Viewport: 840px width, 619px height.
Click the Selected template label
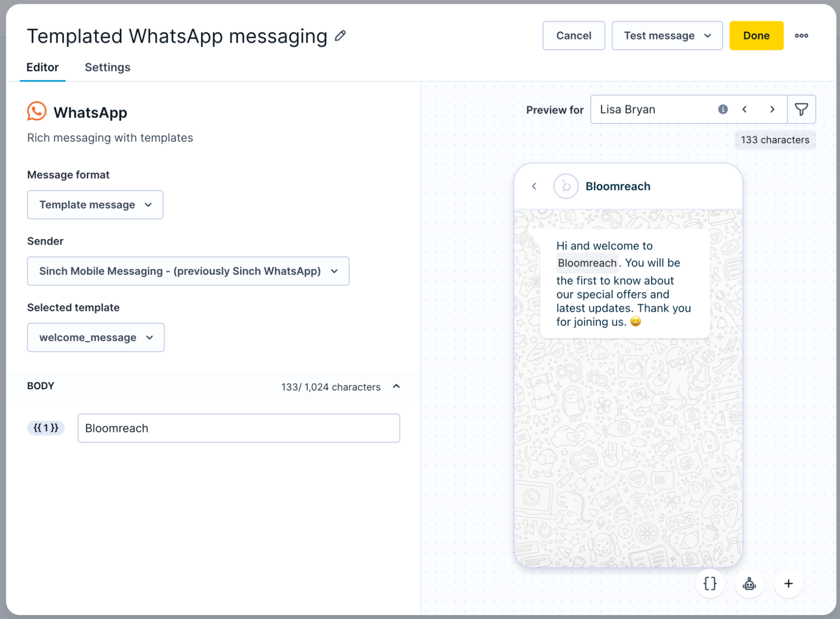coord(74,308)
